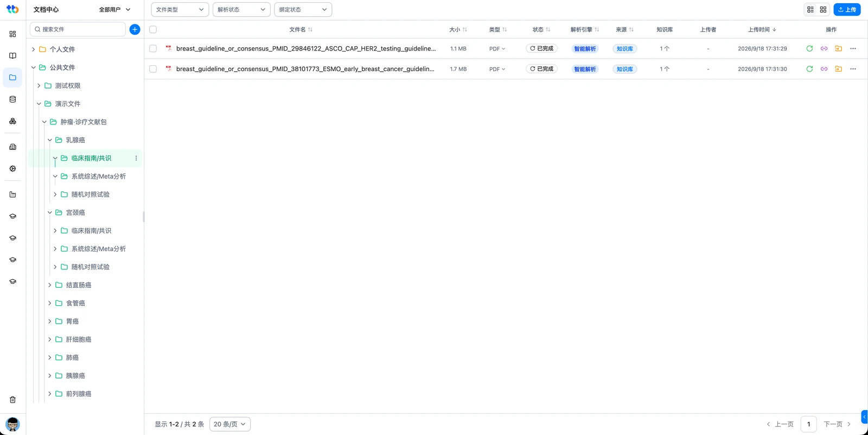Click move-to-folder icon for ASCO_CAP_HER2 file

pyautogui.click(x=838, y=48)
